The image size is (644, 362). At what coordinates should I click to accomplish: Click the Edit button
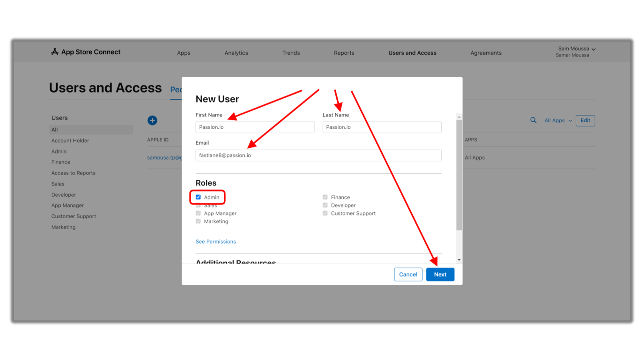(x=585, y=121)
